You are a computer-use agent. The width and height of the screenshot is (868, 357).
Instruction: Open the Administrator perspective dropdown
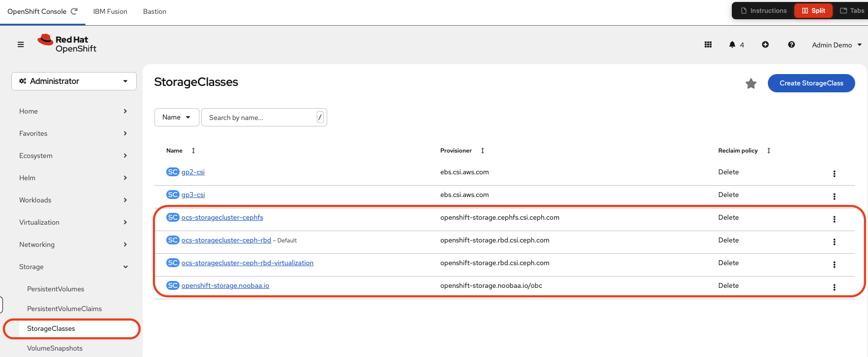point(74,81)
